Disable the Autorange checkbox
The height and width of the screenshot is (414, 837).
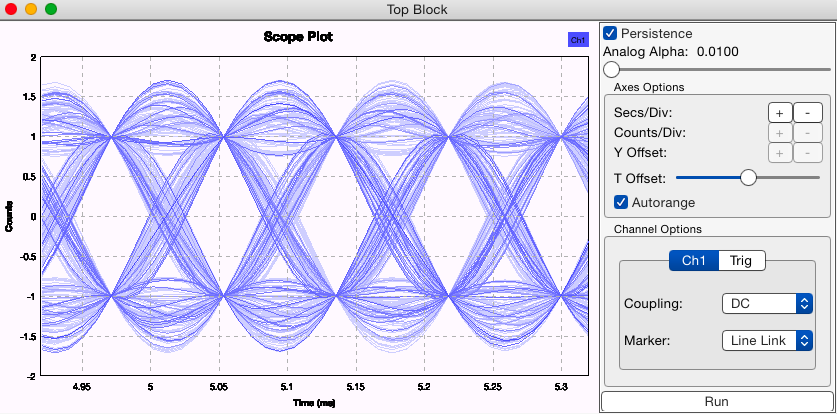(621, 202)
